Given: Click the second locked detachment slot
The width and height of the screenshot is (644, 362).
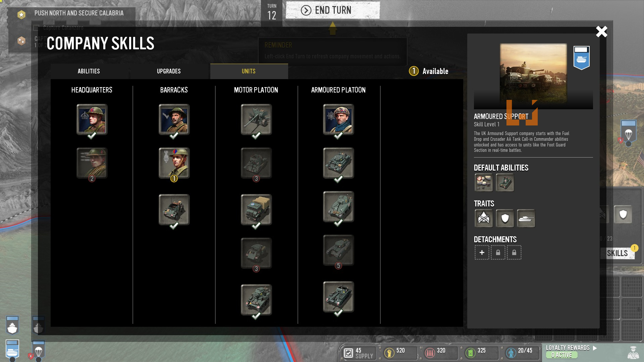Looking at the screenshot, I should [514, 252].
